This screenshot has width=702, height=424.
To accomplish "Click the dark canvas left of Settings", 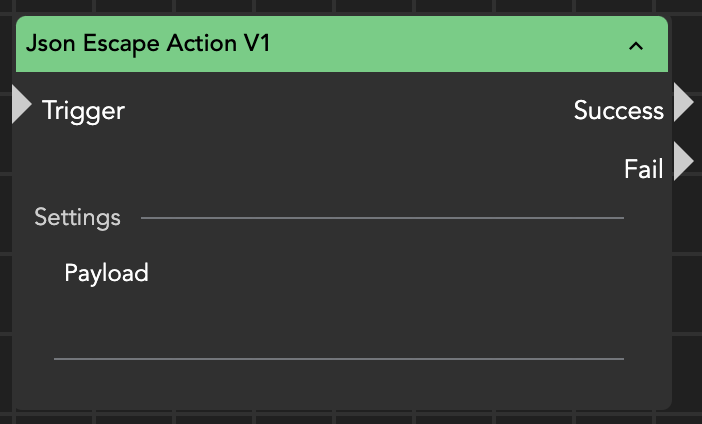I will point(6,217).
